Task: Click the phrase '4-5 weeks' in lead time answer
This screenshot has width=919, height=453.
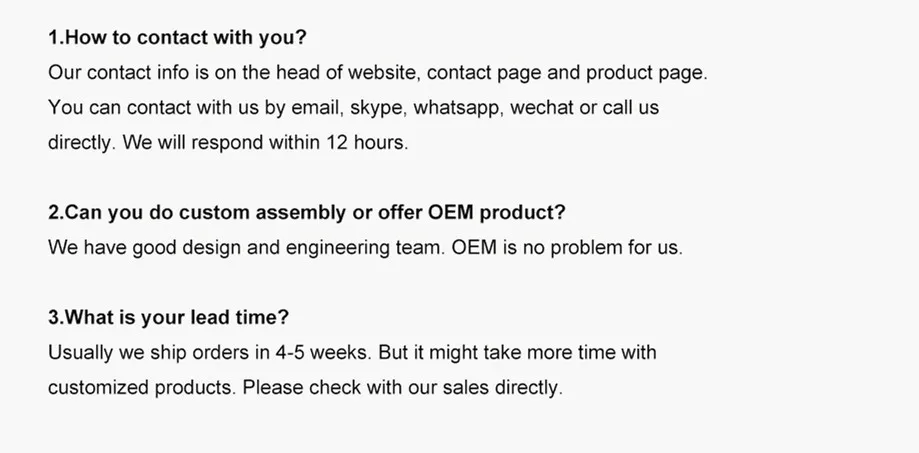Action: tap(324, 353)
